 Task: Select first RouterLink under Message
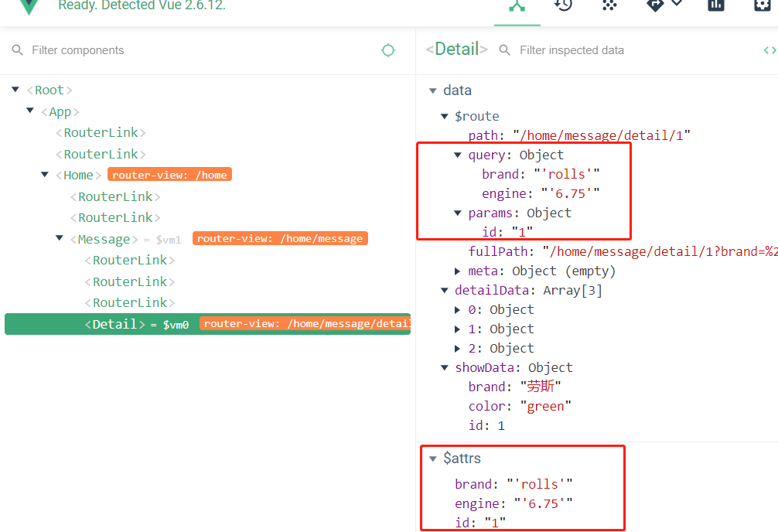pos(130,261)
